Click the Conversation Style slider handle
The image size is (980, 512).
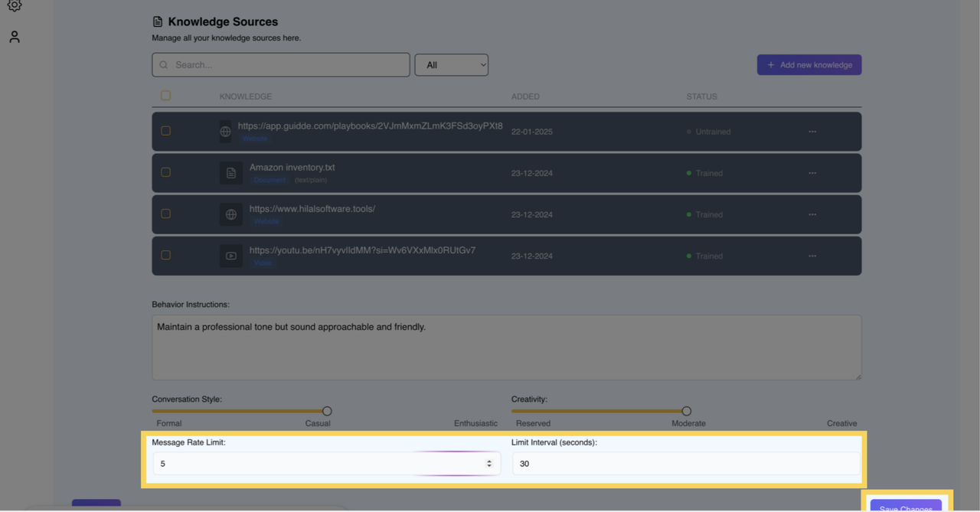327,411
